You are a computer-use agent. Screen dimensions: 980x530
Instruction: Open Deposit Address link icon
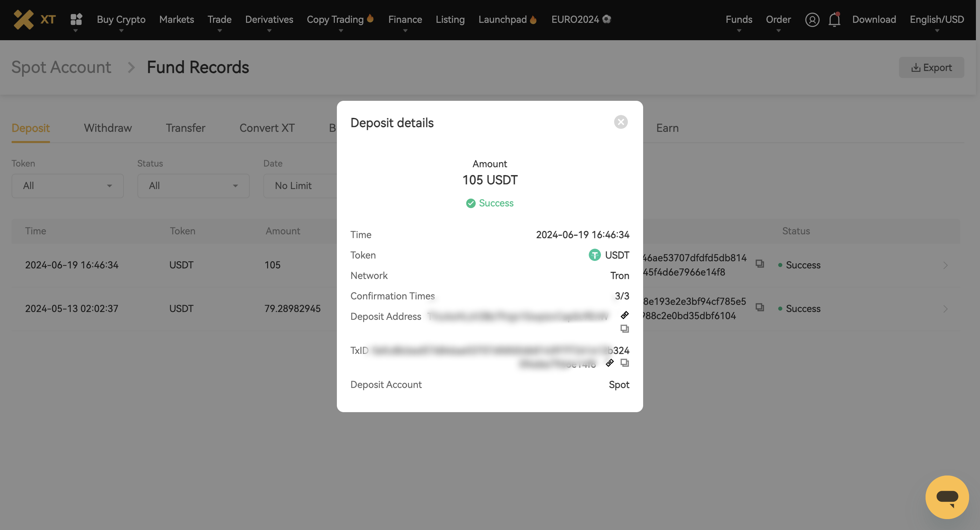pos(624,315)
